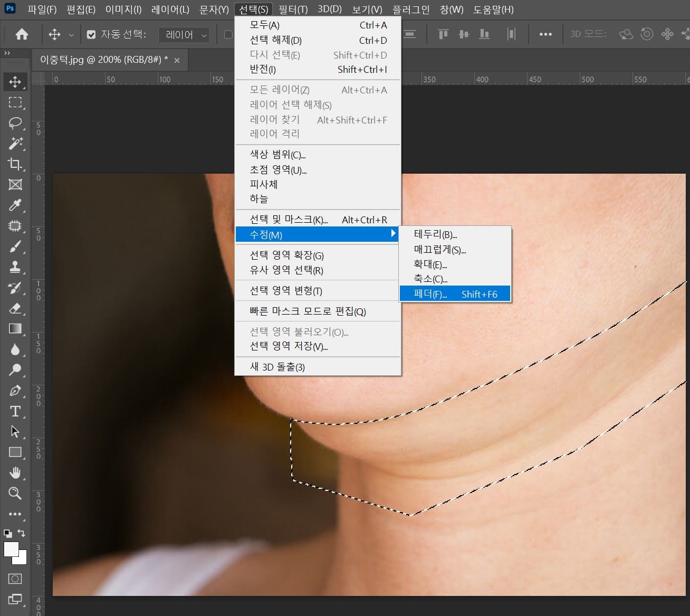This screenshot has height=616, width=690.
Task: Click the 3D orbit camera icon
Action: pyautogui.click(x=626, y=34)
